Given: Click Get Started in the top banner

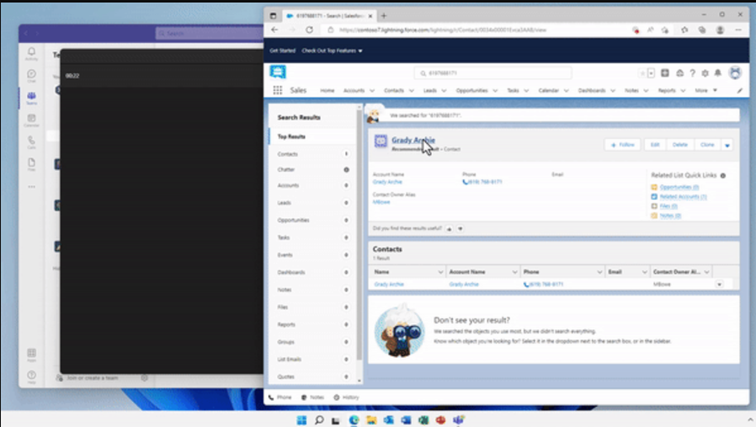Looking at the screenshot, I should point(283,51).
